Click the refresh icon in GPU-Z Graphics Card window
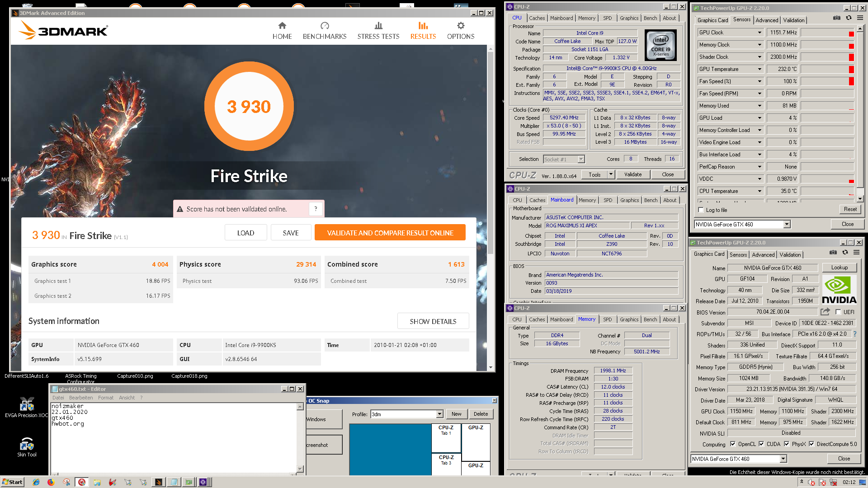The width and height of the screenshot is (868, 488). (845, 253)
